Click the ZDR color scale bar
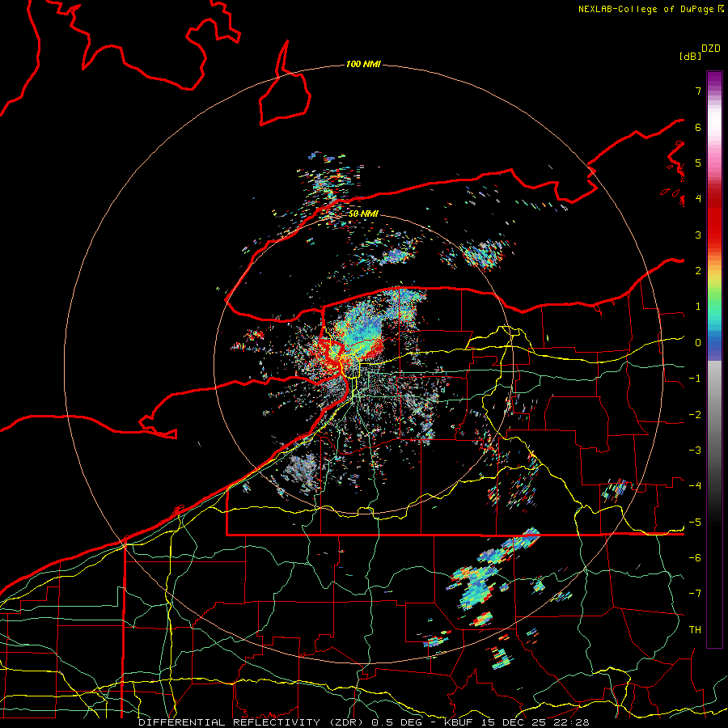 (x=714, y=359)
